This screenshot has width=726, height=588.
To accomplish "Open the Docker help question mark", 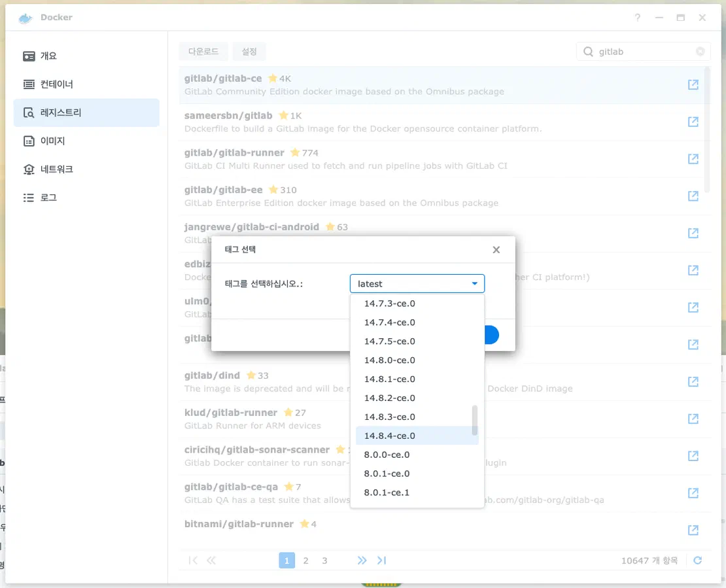I will pos(638,18).
